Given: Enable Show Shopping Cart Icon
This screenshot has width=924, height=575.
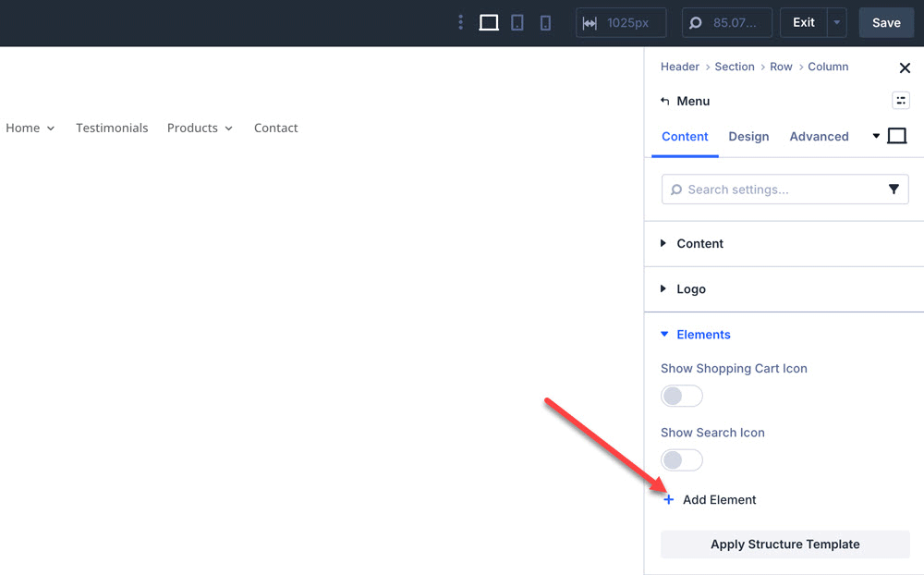Looking at the screenshot, I should click(x=681, y=395).
